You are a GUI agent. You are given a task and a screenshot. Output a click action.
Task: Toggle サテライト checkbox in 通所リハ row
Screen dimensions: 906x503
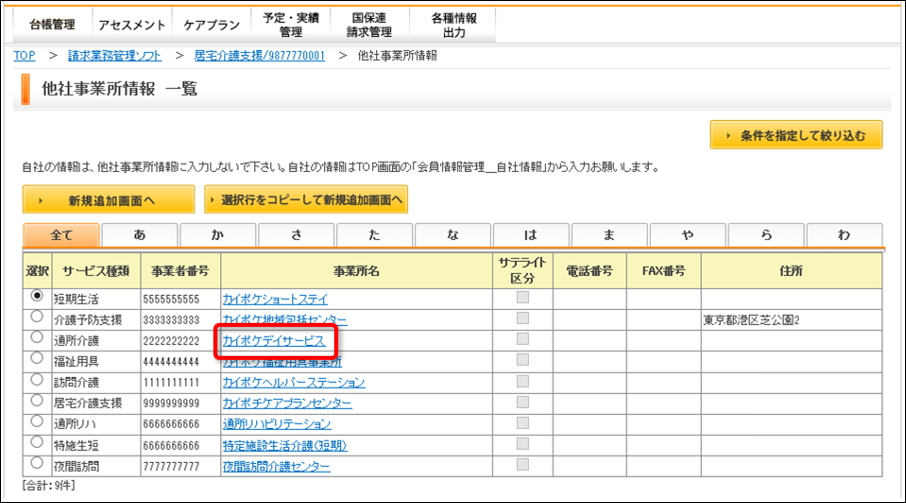[523, 423]
